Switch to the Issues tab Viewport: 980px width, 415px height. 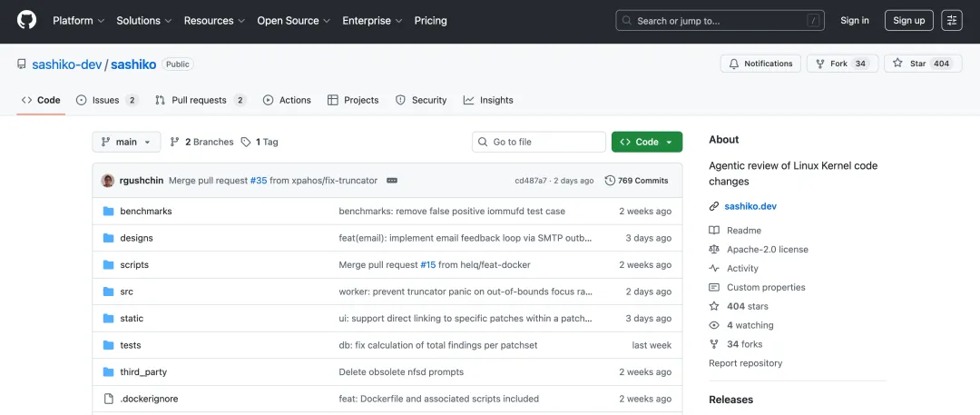click(x=106, y=100)
